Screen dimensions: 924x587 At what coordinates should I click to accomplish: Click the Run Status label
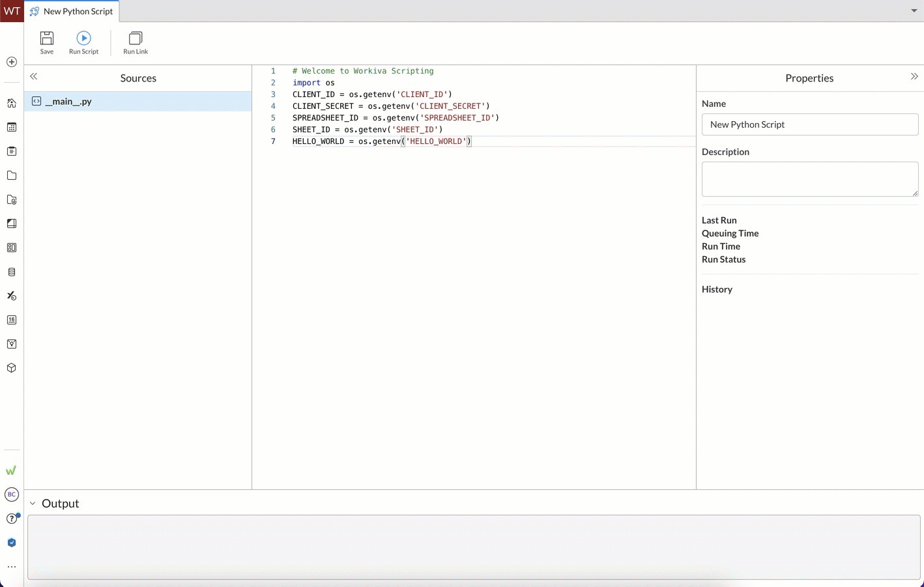[x=723, y=259]
